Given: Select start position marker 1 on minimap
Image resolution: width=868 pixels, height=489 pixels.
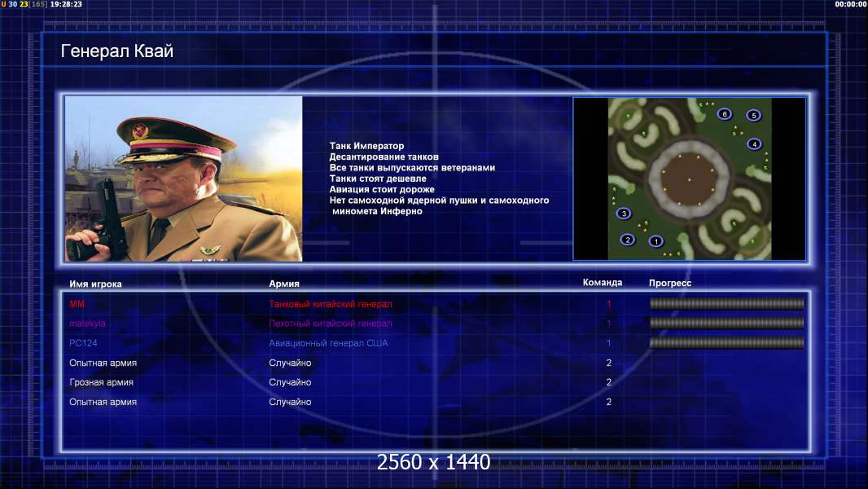Looking at the screenshot, I should [x=656, y=241].
